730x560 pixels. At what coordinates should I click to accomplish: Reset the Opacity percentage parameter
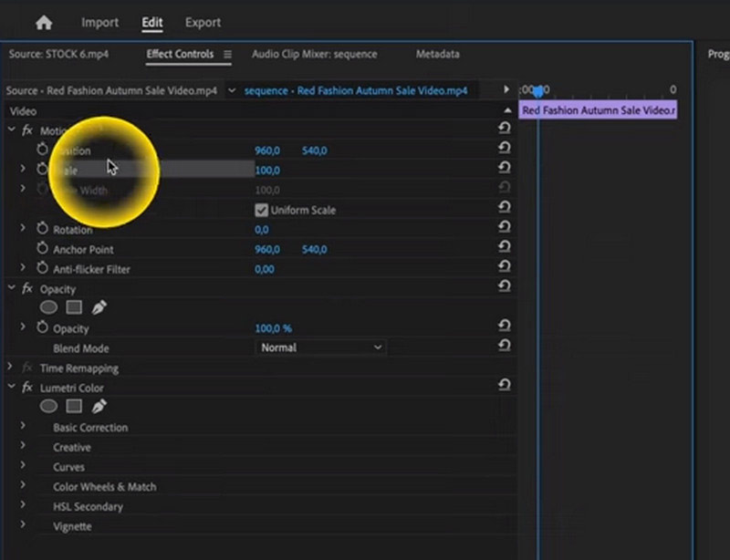point(504,326)
